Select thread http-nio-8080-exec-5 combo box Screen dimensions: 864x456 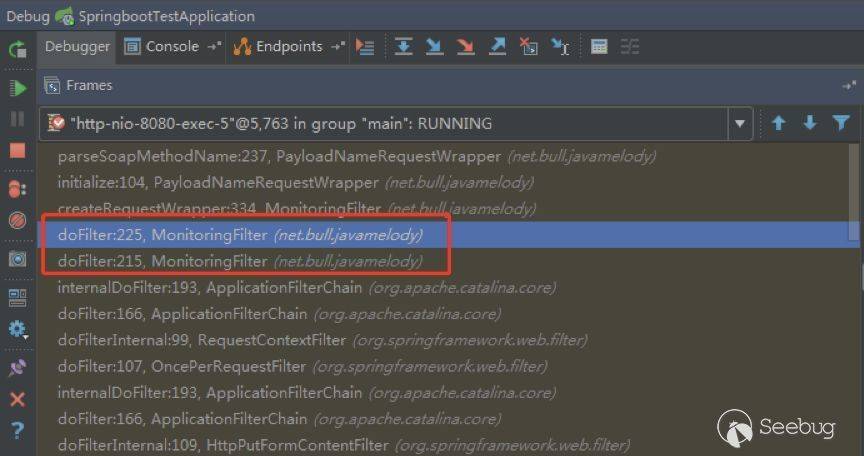coord(396,123)
